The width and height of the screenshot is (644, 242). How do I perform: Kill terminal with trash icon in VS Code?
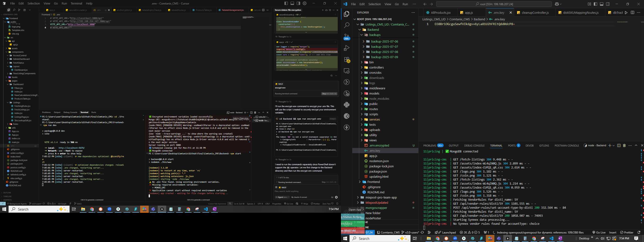(624, 145)
